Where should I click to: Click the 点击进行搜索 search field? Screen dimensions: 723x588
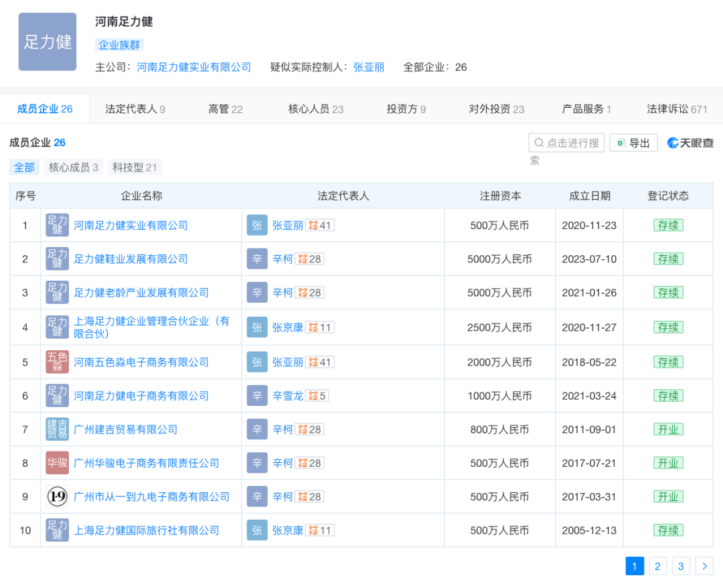tap(566, 143)
